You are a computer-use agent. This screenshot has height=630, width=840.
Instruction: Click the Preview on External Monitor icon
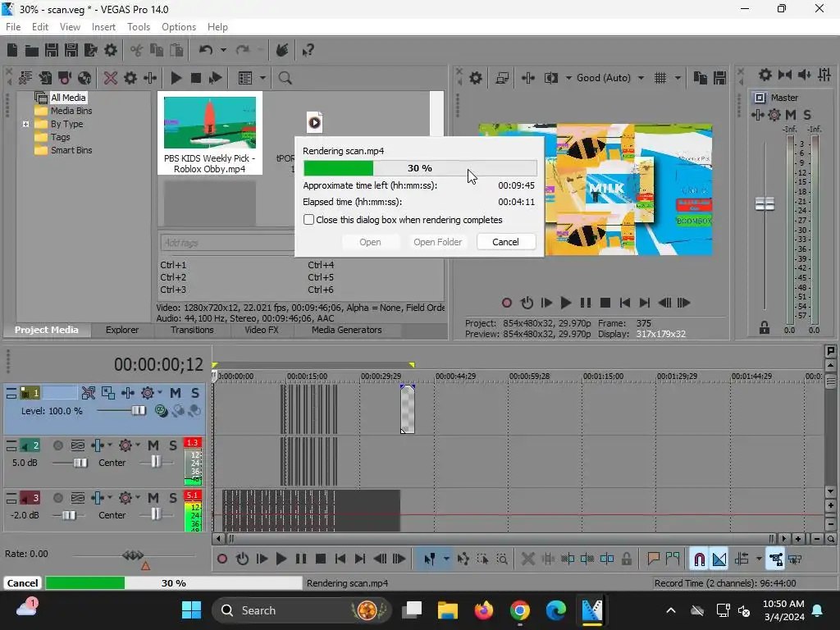[x=502, y=78]
